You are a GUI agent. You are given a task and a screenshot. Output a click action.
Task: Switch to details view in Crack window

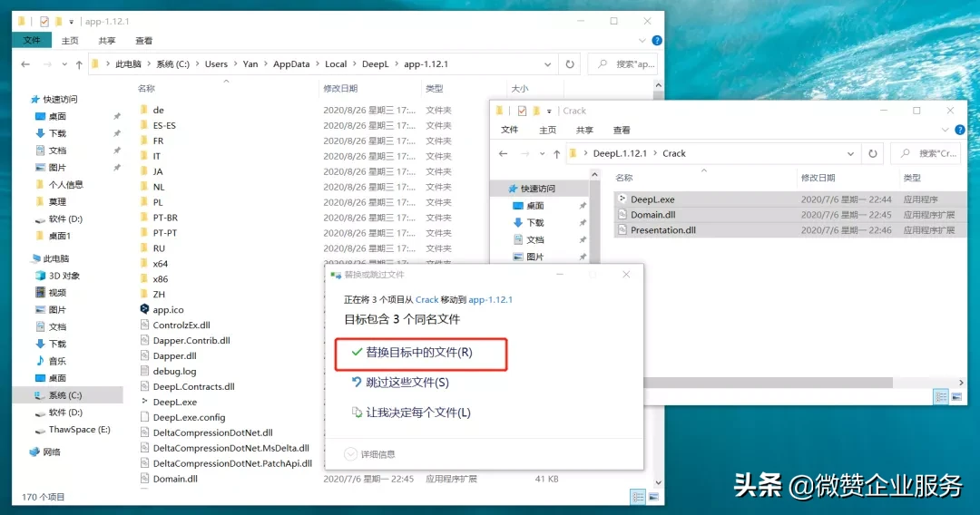click(x=941, y=397)
